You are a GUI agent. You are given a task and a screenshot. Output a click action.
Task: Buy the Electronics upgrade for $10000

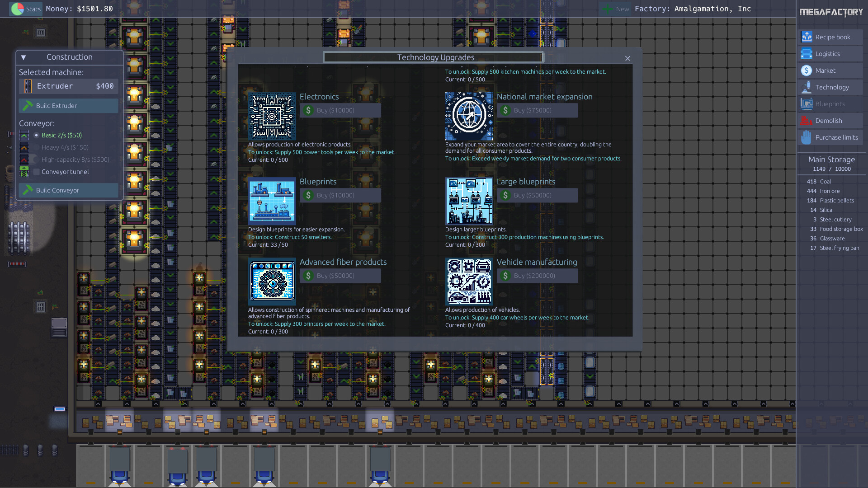click(340, 110)
